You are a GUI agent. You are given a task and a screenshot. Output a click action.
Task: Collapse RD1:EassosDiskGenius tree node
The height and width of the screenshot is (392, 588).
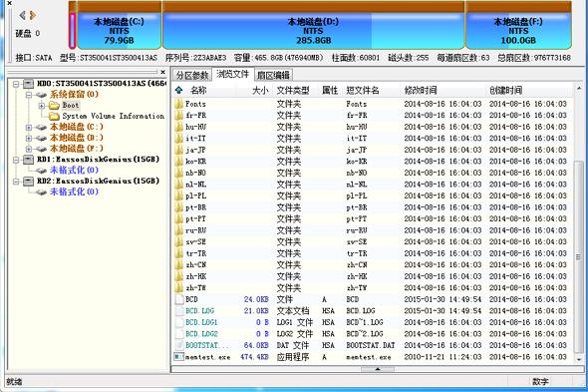16,160
